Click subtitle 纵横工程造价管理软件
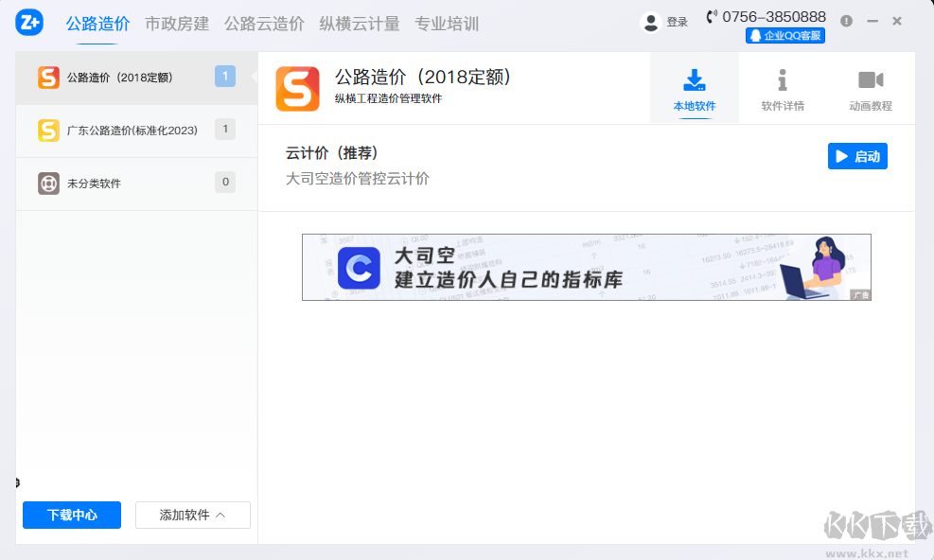934x560 pixels. [388, 99]
